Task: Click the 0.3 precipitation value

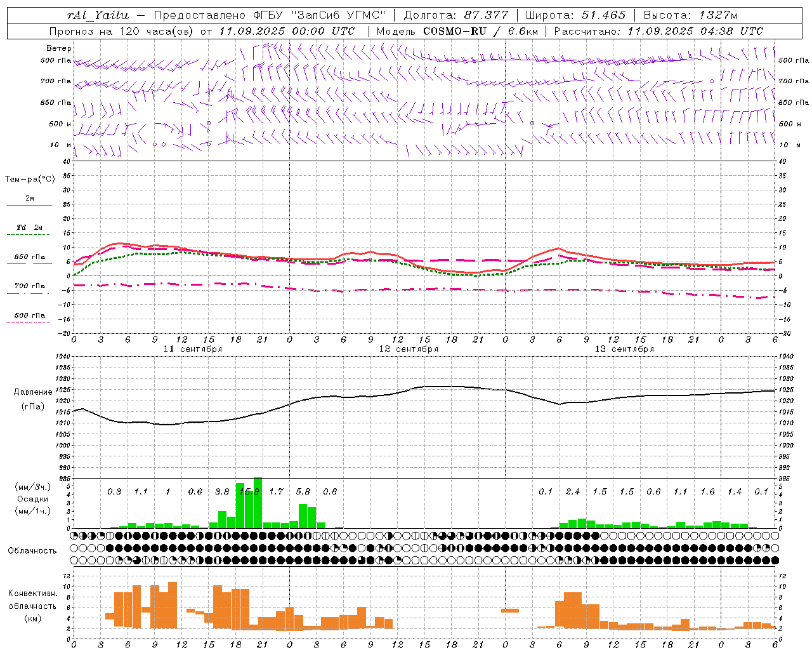Action: tap(114, 491)
